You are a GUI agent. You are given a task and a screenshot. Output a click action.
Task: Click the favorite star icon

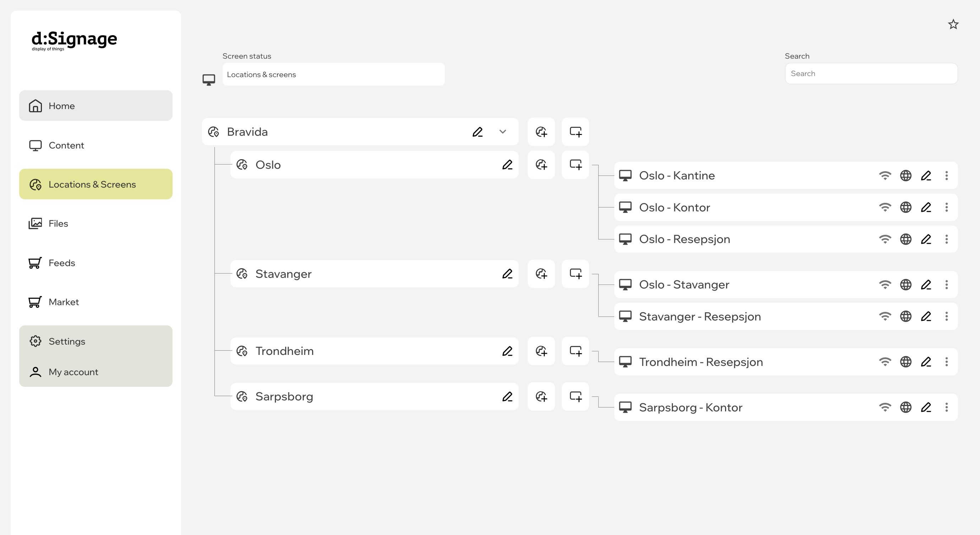[x=953, y=25]
